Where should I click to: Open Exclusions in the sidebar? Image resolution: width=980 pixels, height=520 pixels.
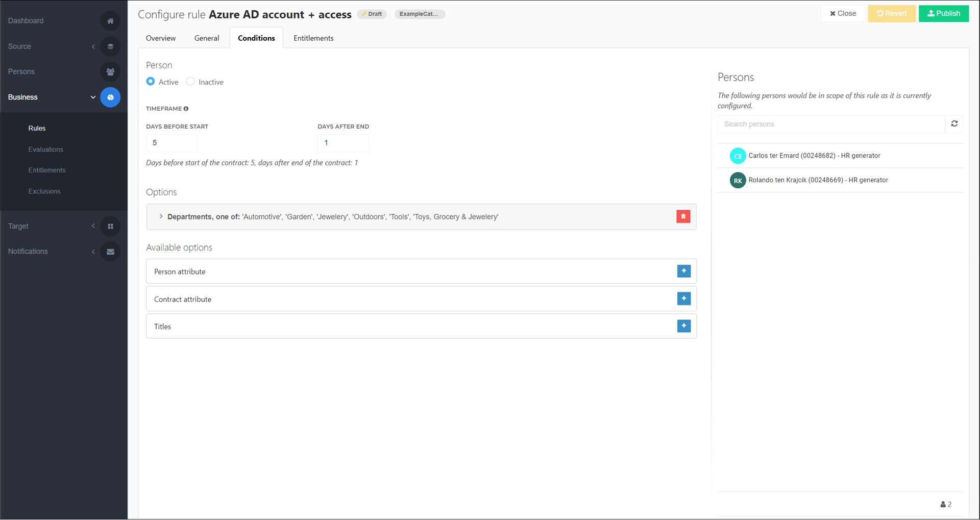point(44,192)
